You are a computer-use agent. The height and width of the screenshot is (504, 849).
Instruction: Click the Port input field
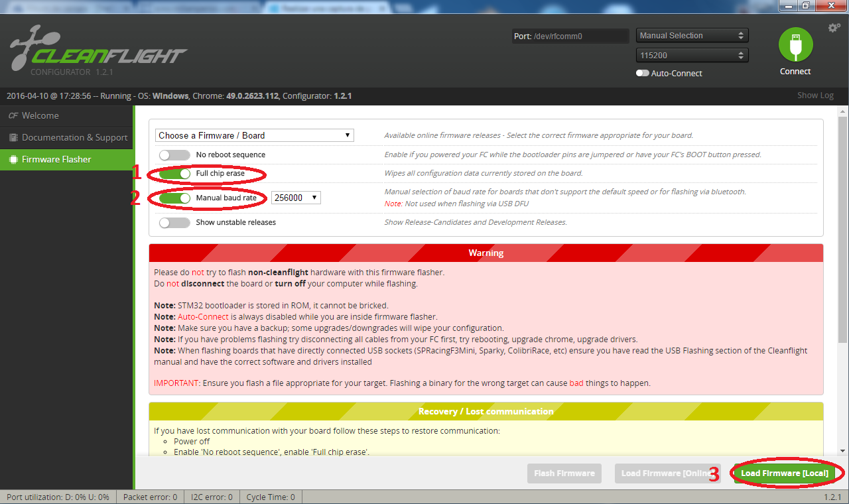click(x=579, y=36)
